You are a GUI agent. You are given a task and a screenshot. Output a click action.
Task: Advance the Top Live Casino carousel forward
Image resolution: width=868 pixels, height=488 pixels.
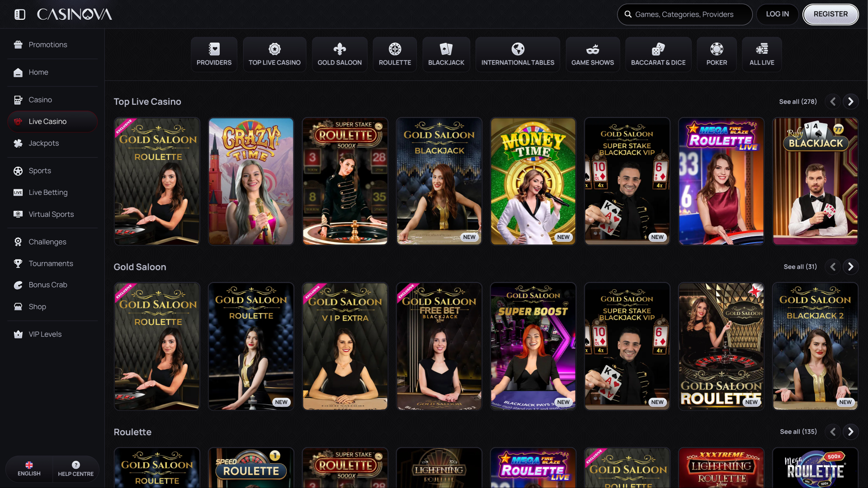tap(851, 101)
